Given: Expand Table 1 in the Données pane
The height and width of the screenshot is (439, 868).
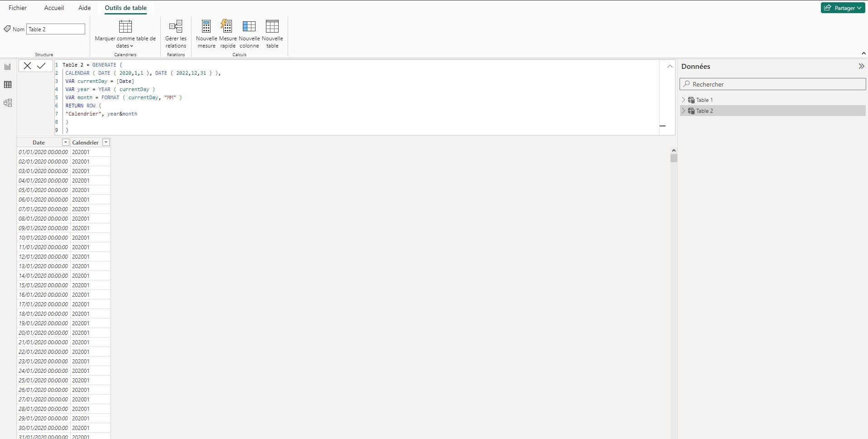Looking at the screenshot, I should click(x=684, y=100).
